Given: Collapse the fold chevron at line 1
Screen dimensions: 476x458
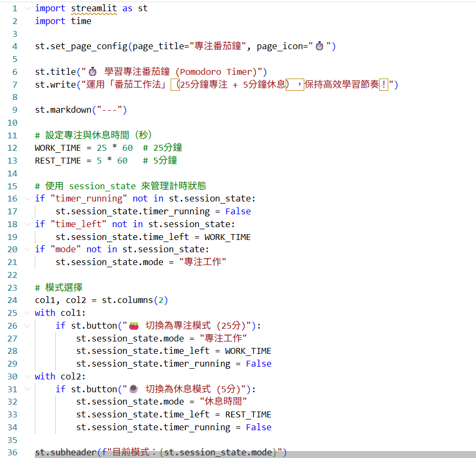Looking at the screenshot, I should tap(27, 9).
